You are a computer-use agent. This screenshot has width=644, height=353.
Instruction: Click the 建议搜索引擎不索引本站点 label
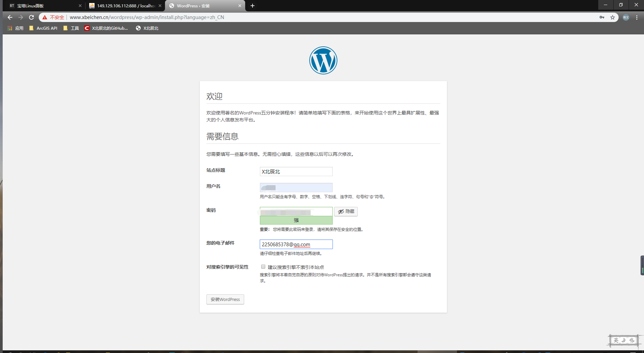pos(296,267)
